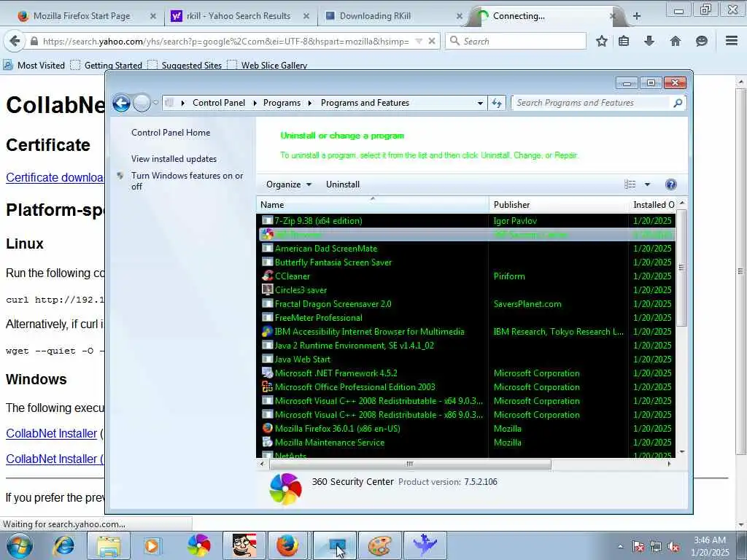Open Windows Media Player on taskbar
The height and width of the screenshot is (560, 747).
(x=152, y=545)
